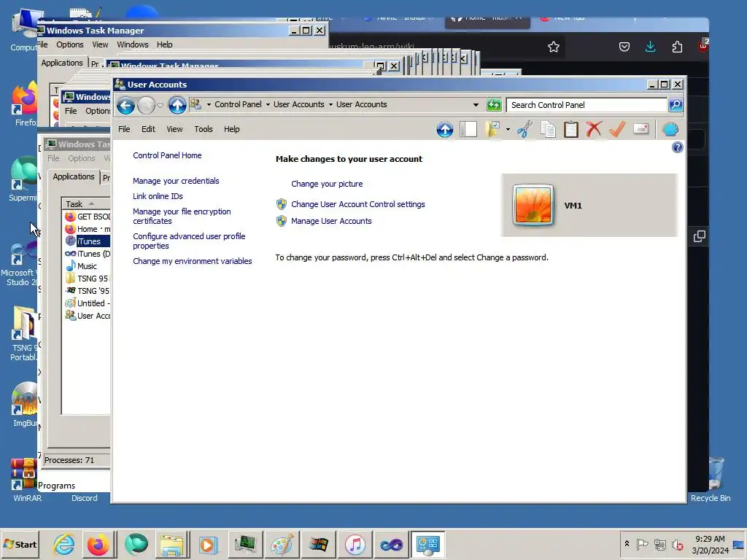Image resolution: width=747 pixels, height=560 pixels.
Task: Click the folder options checkmark icon
Action: click(492, 130)
